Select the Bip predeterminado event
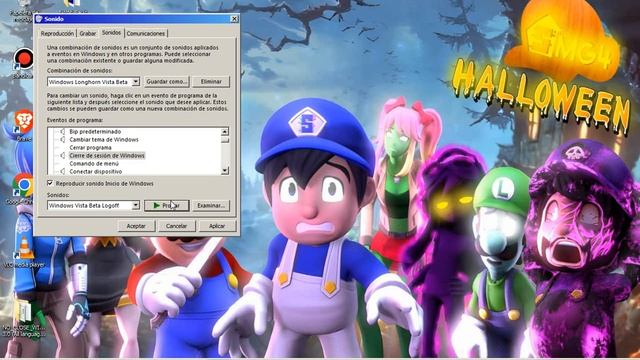Image resolution: width=640 pixels, height=360 pixels. coord(95,131)
